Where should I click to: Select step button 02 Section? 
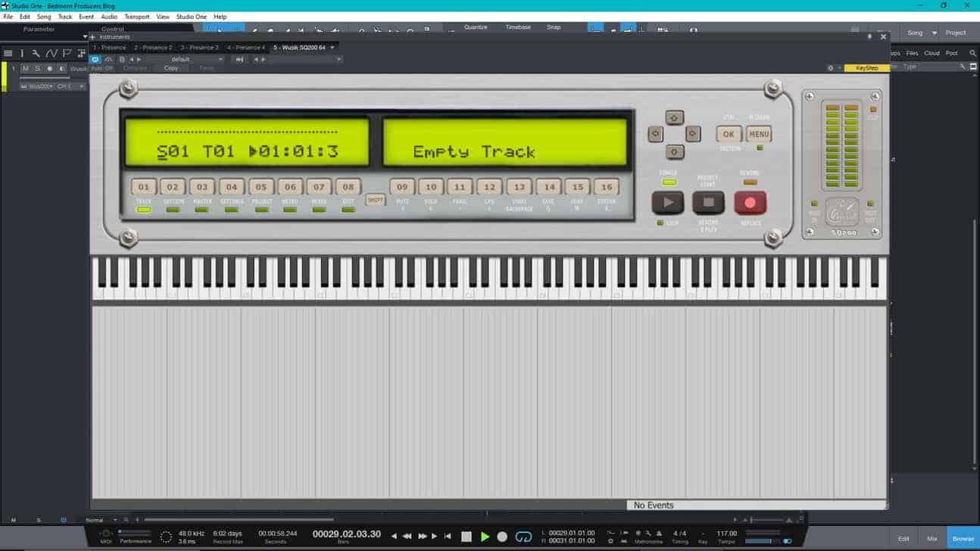coord(173,187)
